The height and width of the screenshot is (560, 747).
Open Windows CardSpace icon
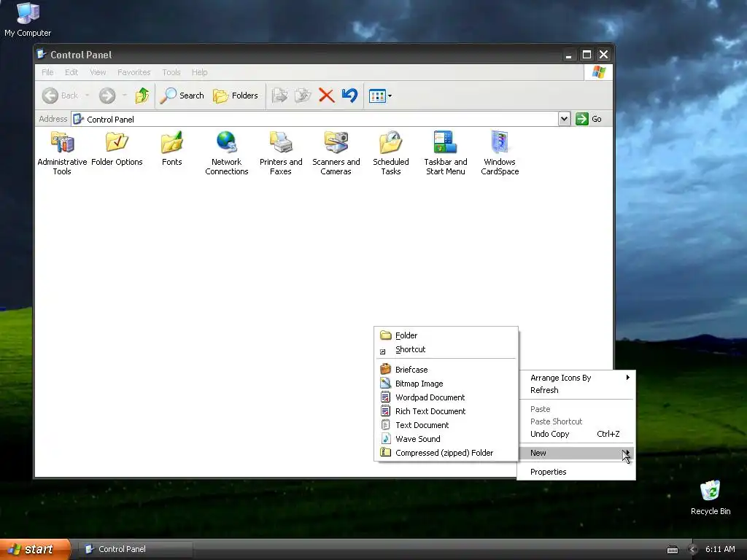pyautogui.click(x=500, y=153)
